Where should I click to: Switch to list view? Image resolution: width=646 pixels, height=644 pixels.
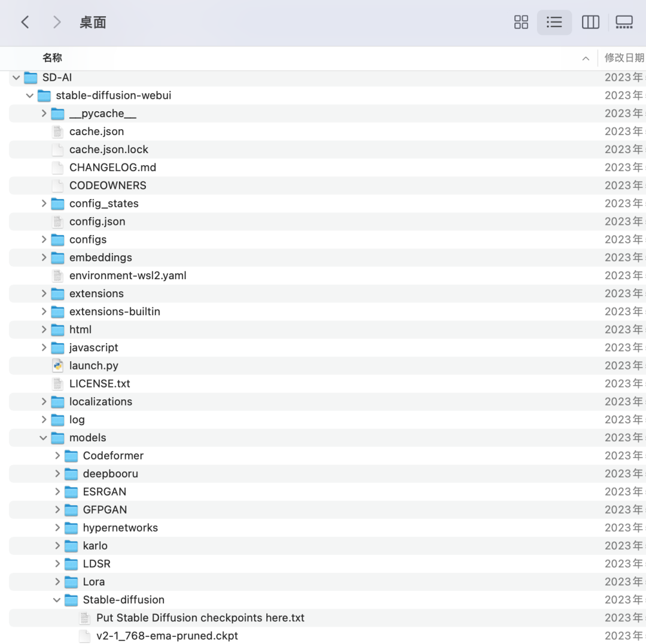tap(554, 22)
